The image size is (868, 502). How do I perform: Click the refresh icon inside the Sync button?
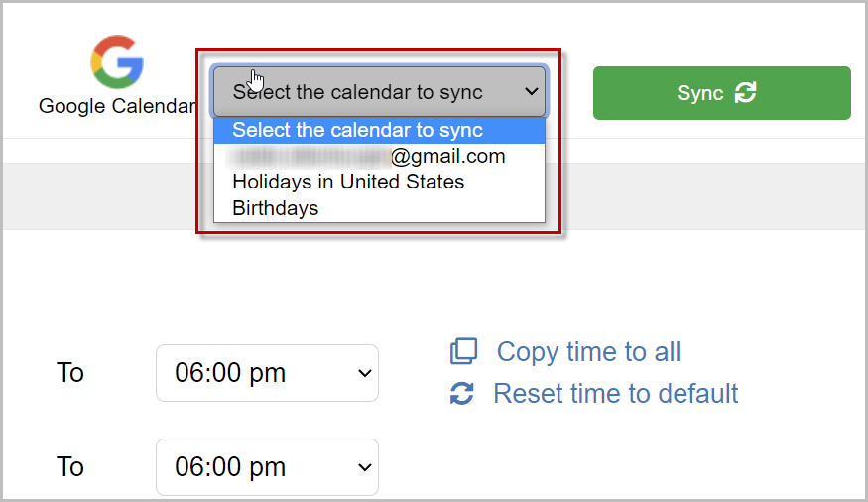pyautogui.click(x=745, y=93)
